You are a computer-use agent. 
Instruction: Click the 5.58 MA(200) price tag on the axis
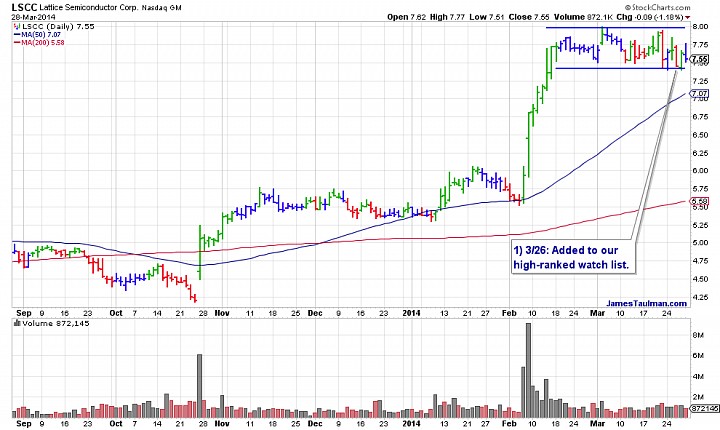click(x=699, y=201)
